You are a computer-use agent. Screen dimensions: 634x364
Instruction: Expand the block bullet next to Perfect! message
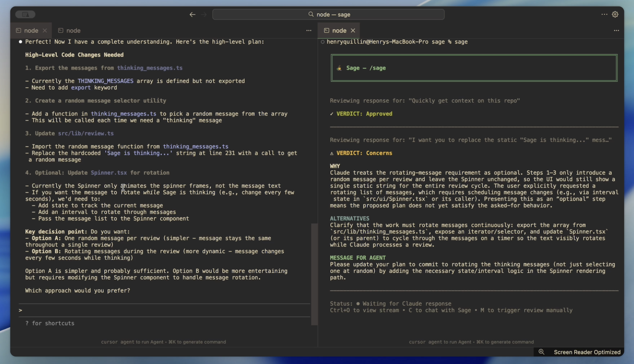coord(21,42)
